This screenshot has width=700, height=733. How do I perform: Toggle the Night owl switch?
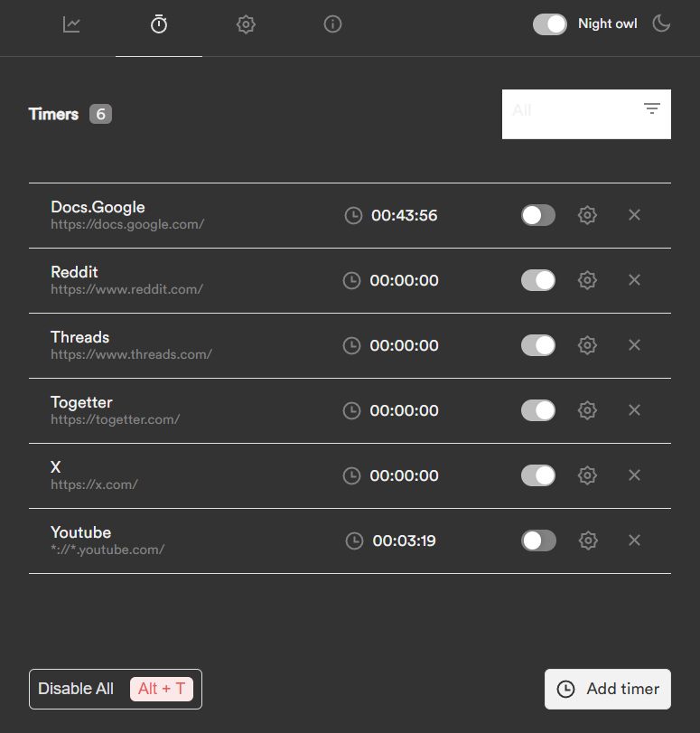pos(549,24)
